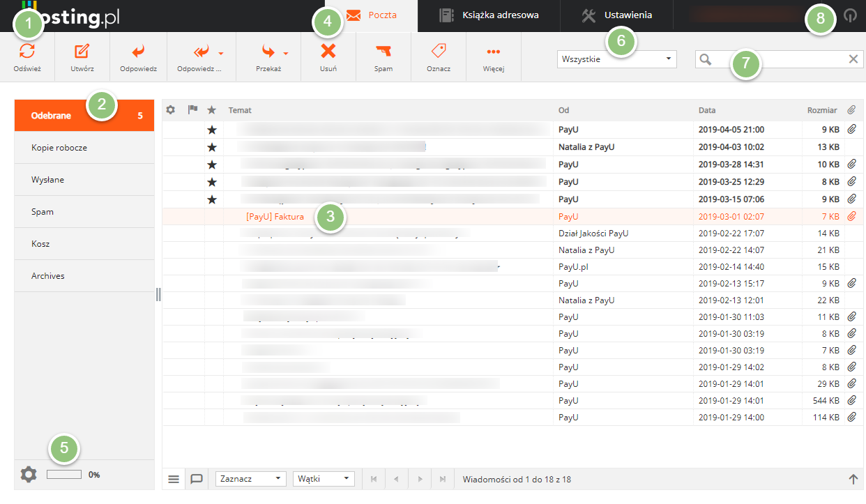This screenshot has height=504, width=866.
Task: Click the attachment column header paperclip
Action: (851, 110)
